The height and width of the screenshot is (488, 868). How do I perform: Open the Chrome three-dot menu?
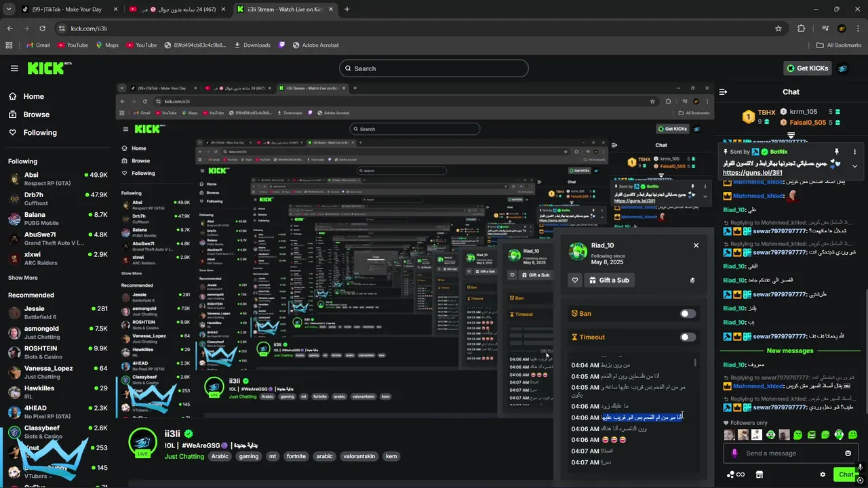(x=858, y=28)
